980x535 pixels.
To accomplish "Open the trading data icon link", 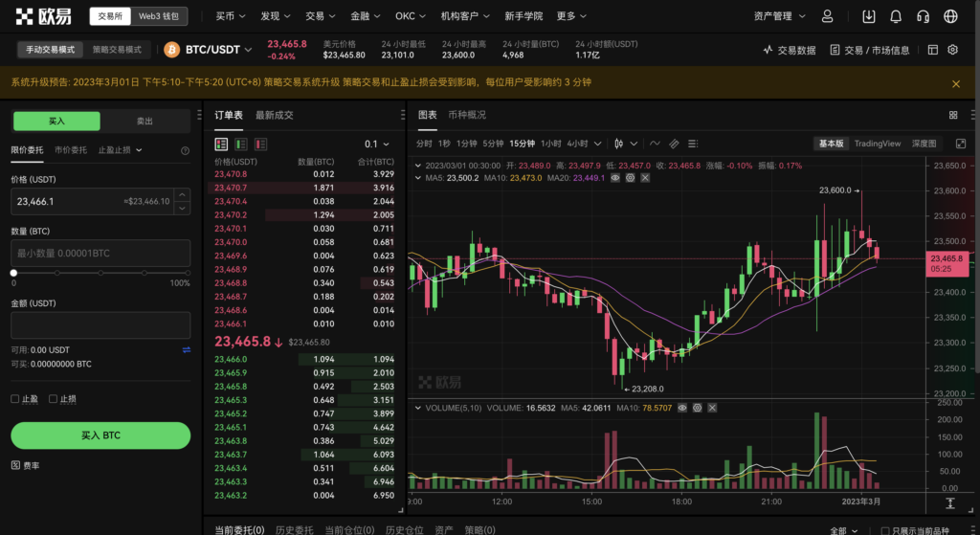I will [790, 50].
